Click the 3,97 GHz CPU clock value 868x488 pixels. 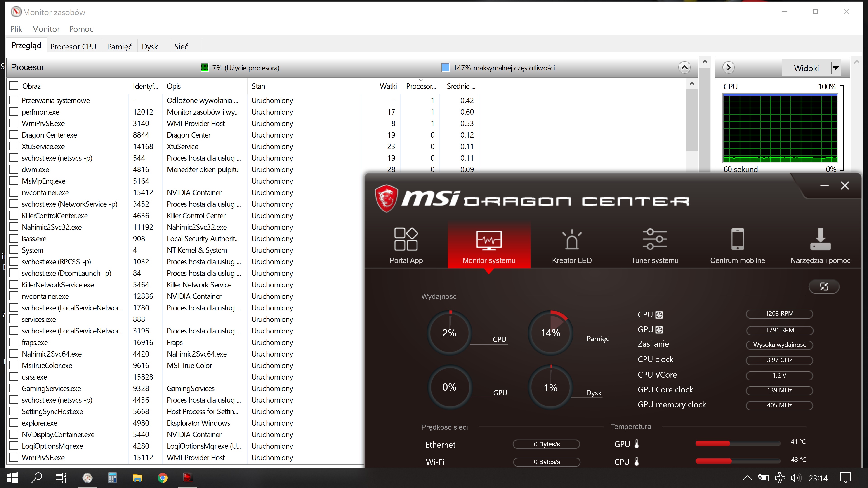pyautogui.click(x=779, y=360)
